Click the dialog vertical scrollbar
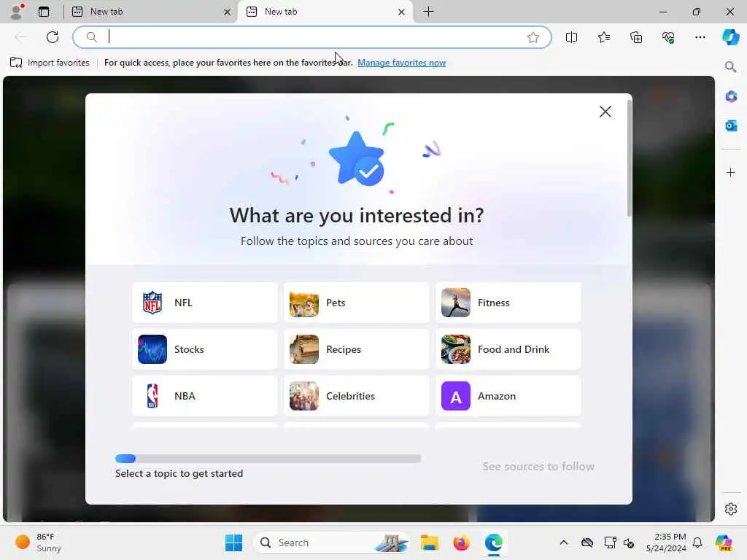Image resolution: width=747 pixels, height=560 pixels. [x=629, y=157]
